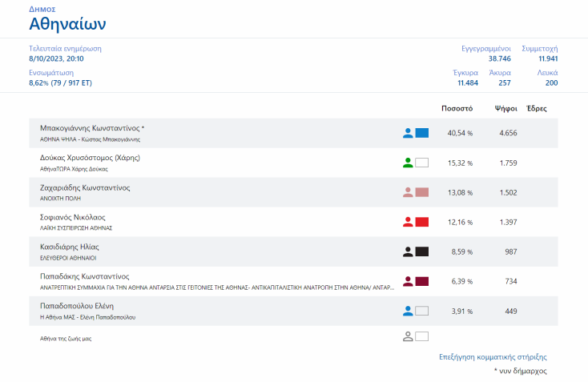Click blue color box for Μπακογιάννης
The image size is (588, 382).
tap(422, 133)
